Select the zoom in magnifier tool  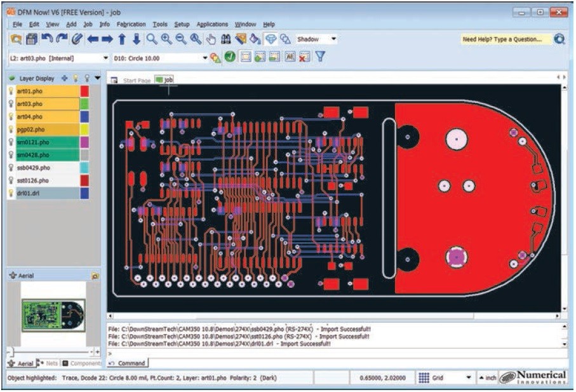coord(166,39)
